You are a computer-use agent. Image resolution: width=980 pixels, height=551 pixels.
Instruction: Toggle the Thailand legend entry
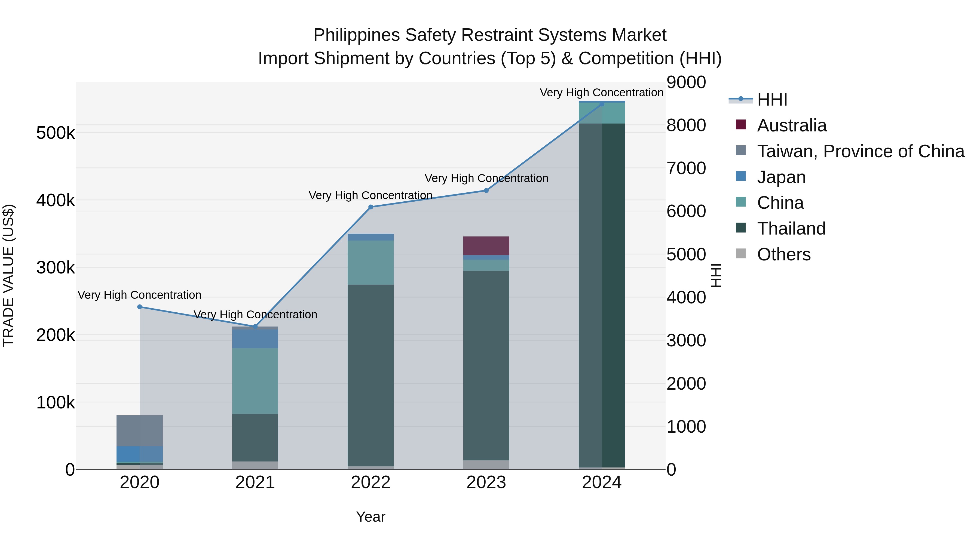click(781, 228)
